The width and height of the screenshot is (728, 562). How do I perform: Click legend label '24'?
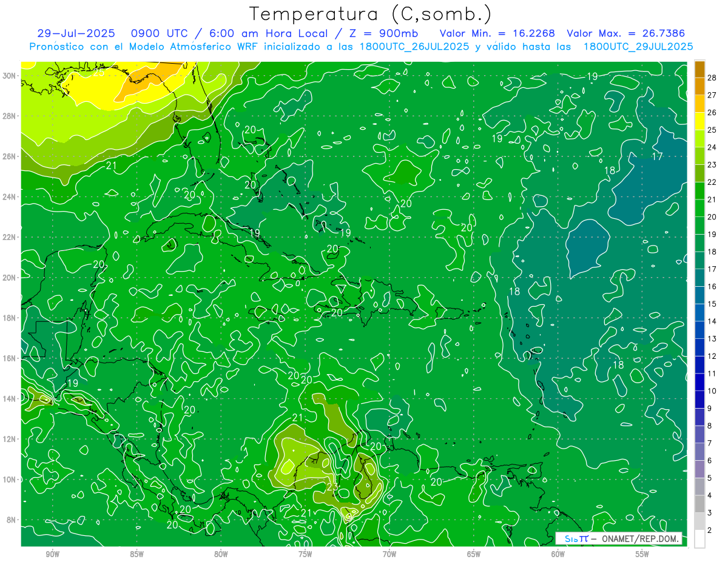click(712, 147)
